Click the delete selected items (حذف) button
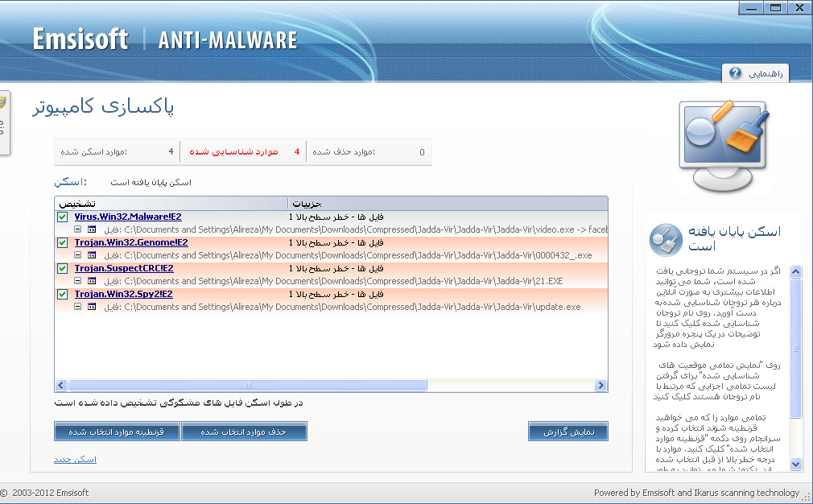Viewport: 813px width, 504px height. (x=244, y=432)
